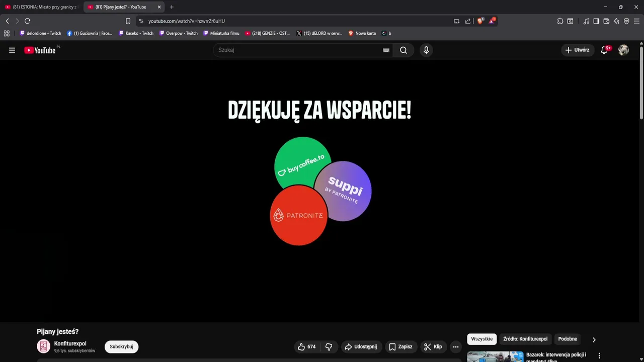Share video with Udostępnij button
644x362 pixels.
coord(361,347)
